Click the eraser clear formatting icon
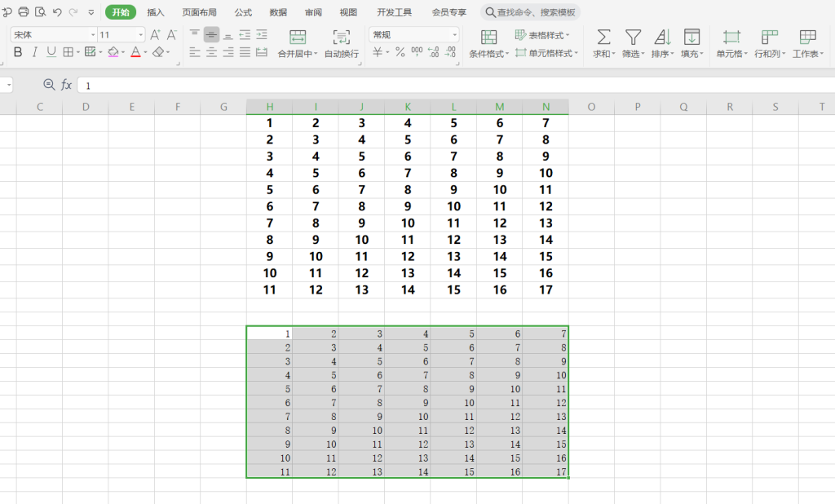 click(158, 51)
